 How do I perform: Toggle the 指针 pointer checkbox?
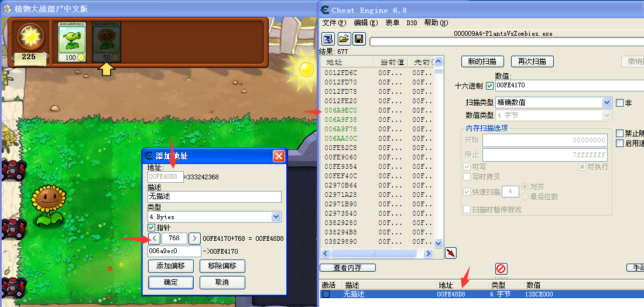[x=151, y=227]
